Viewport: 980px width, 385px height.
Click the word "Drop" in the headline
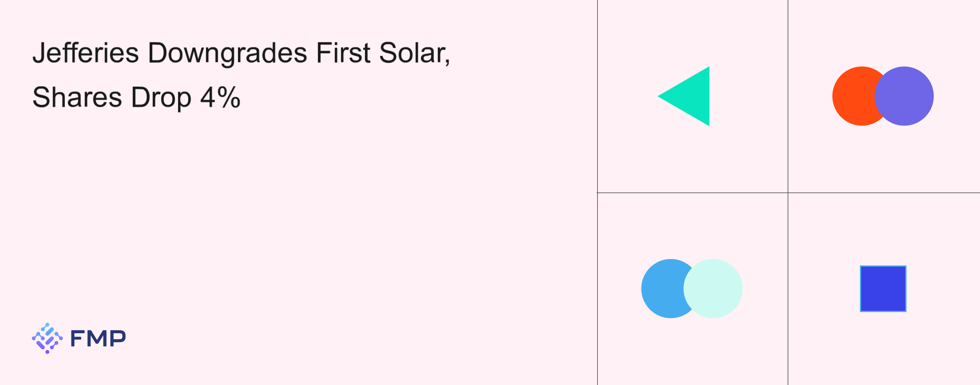pos(161,97)
